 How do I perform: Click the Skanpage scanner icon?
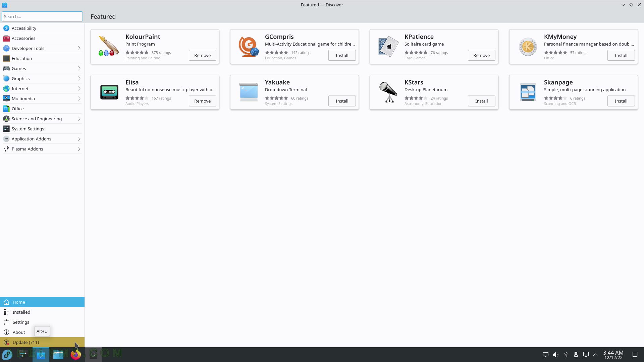pos(528,92)
